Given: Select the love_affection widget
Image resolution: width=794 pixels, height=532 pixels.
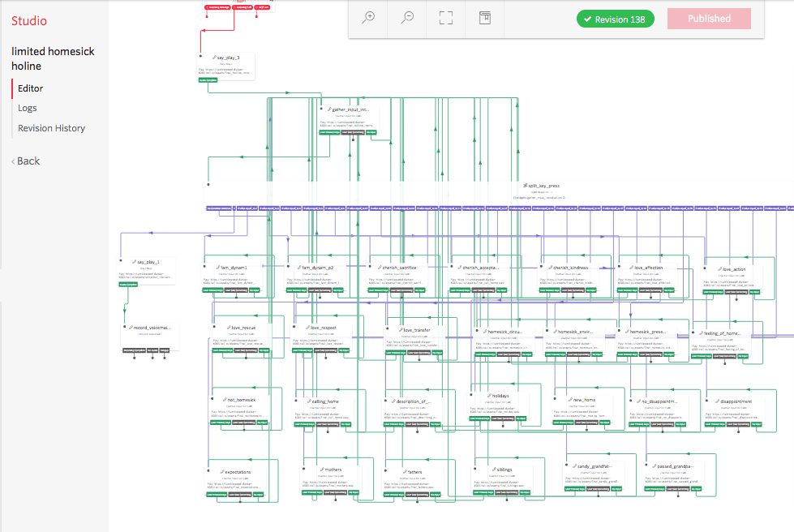Looking at the screenshot, I should 648,268.
